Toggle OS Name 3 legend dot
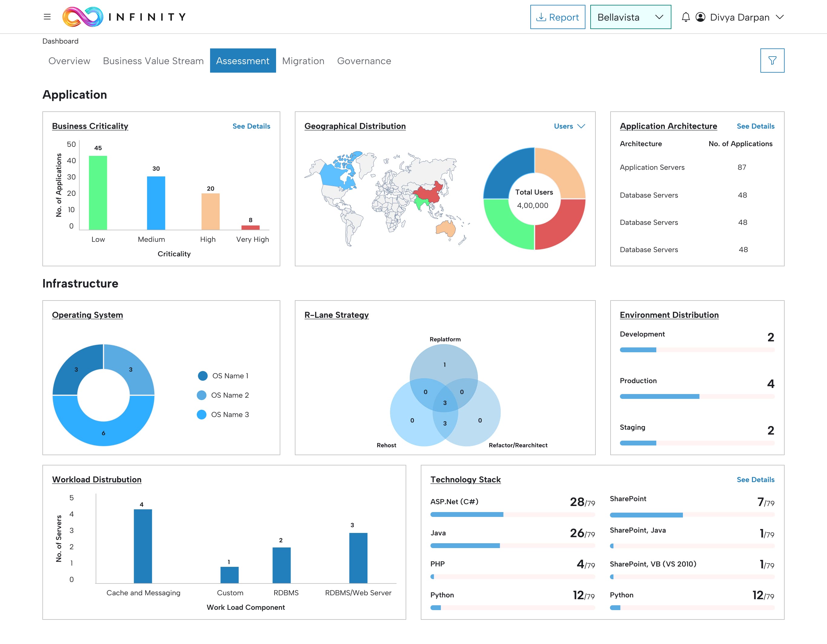 [201, 414]
